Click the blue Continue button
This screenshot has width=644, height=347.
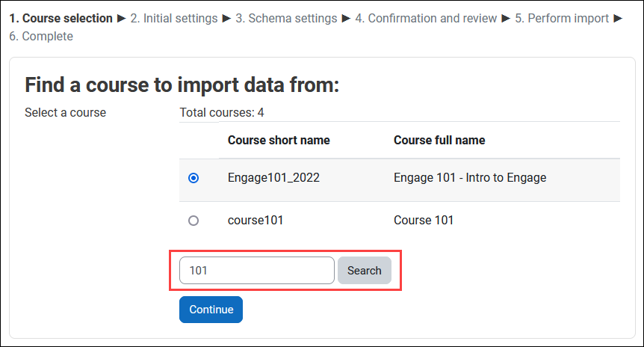211,310
